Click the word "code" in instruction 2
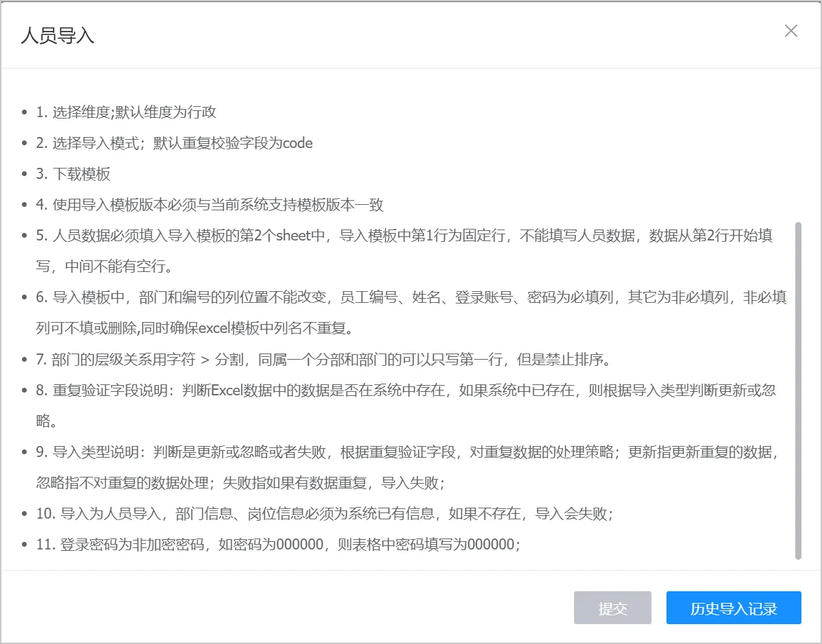The image size is (822, 644). pos(297,143)
